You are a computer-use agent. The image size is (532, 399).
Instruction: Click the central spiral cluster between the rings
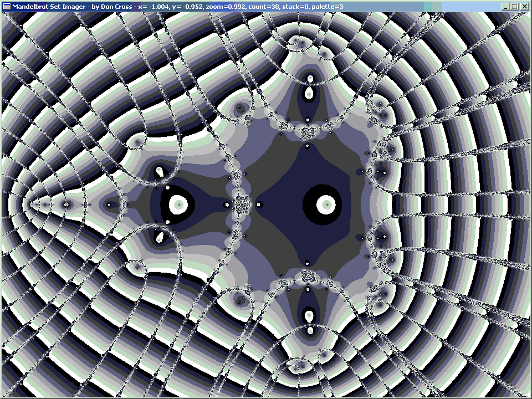pyautogui.click(x=242, y=204)
